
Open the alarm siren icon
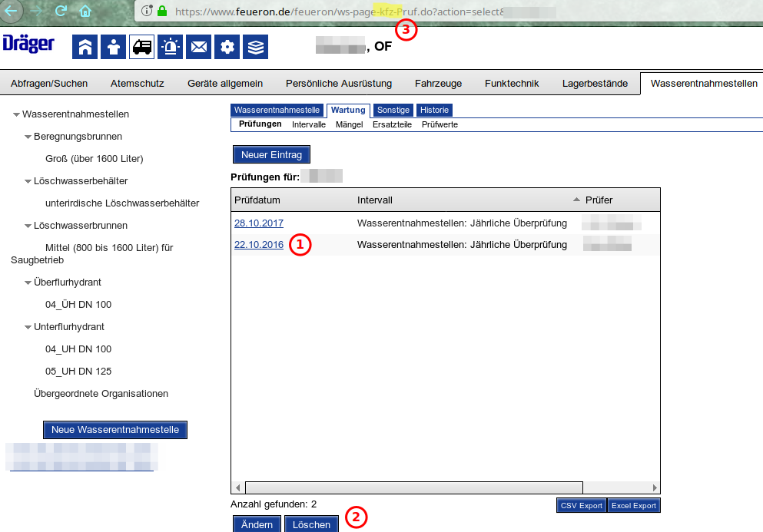(x=170, y=47)
